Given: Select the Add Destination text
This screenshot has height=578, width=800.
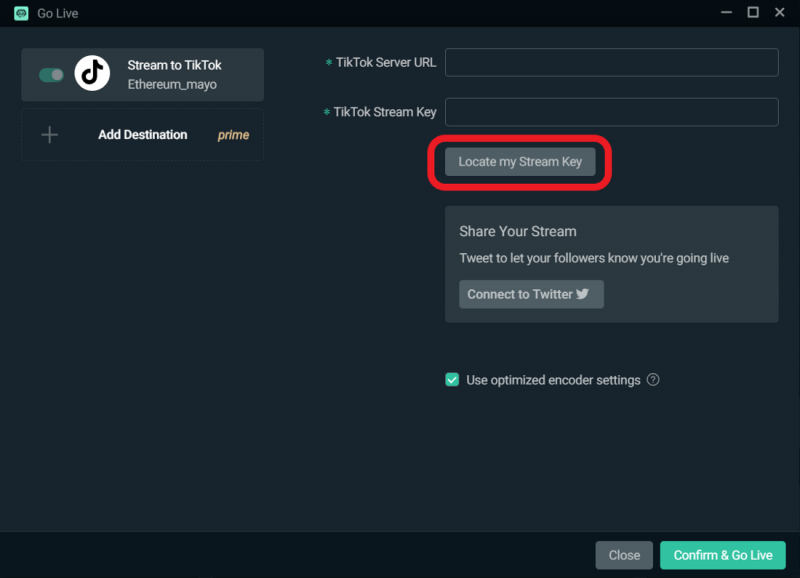Looking at the screenshot, I should [142, 135].
